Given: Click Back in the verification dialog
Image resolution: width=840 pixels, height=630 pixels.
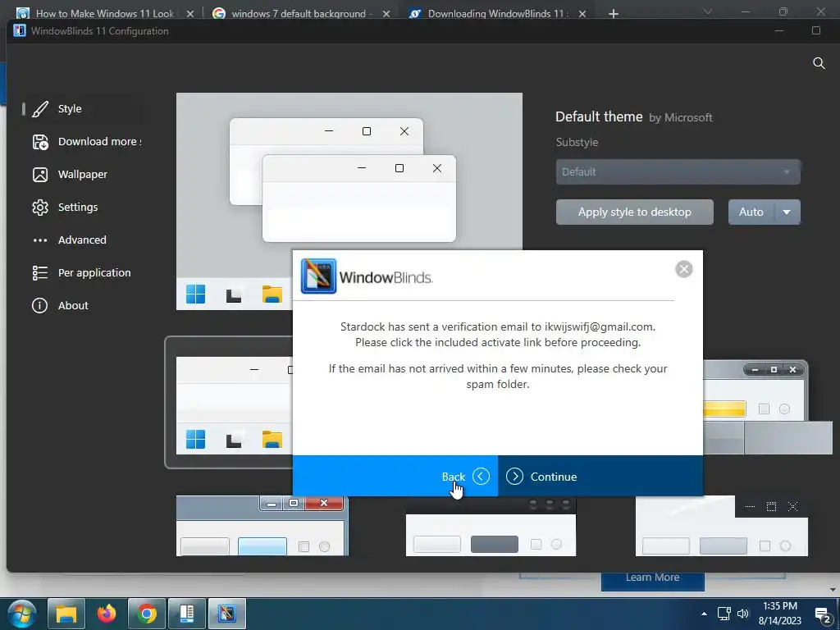Looking at the screenshot, I should click(x=395, y=477).
